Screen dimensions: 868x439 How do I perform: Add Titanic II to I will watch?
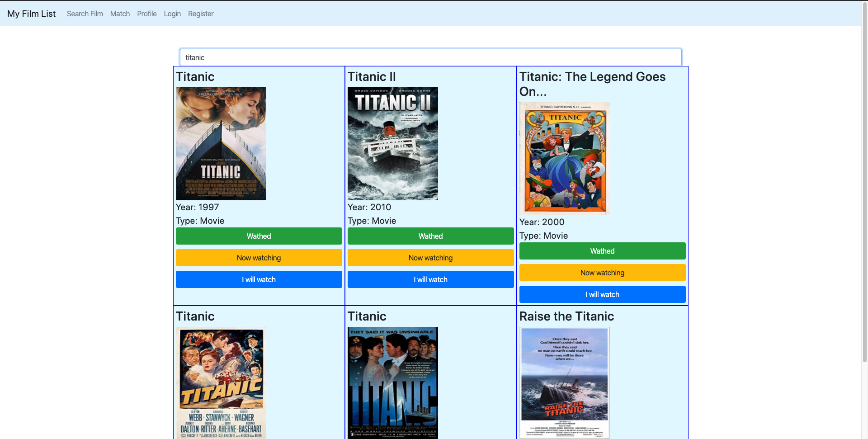430,279
